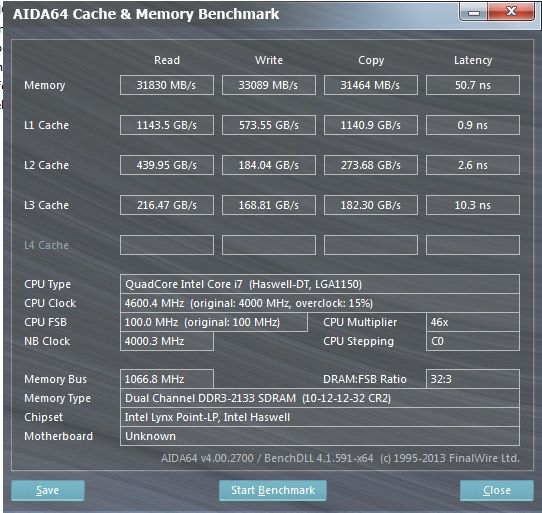Click the greyed L4 Cache label

click(46, 245)
